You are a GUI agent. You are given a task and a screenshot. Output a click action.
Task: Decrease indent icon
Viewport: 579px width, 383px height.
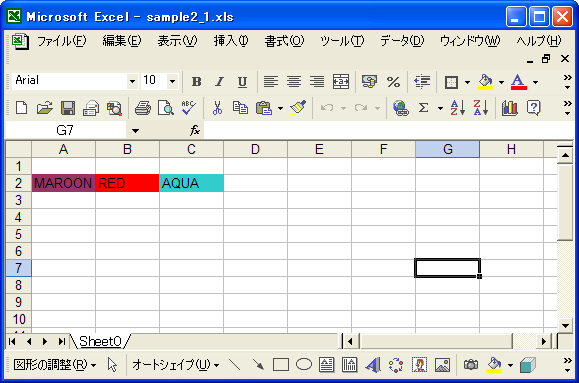click(x=422, y=82)
